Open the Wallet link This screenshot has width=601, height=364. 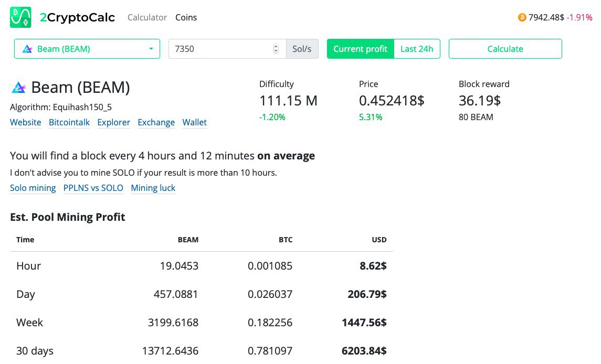pyautogui.click(x=195, y=122)
